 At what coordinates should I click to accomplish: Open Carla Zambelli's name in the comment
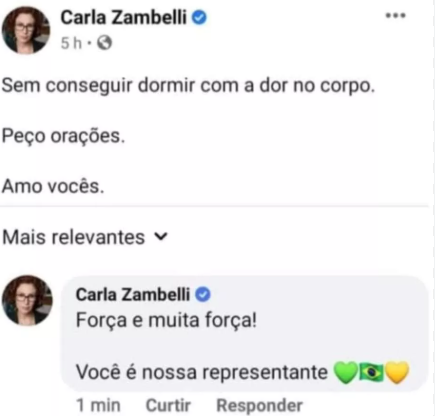[x=133, y=295]
